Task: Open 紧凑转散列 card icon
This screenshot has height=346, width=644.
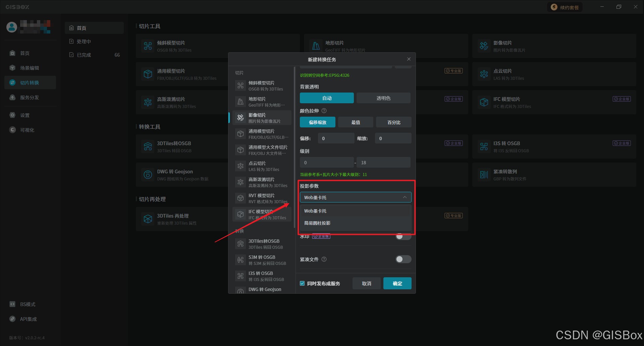Action: pos(484,175)
